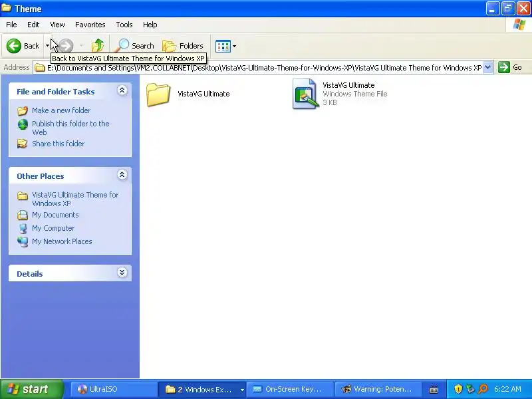Click the Windows flag logo in menu bar
532x399 pixels.
point(519,25)
